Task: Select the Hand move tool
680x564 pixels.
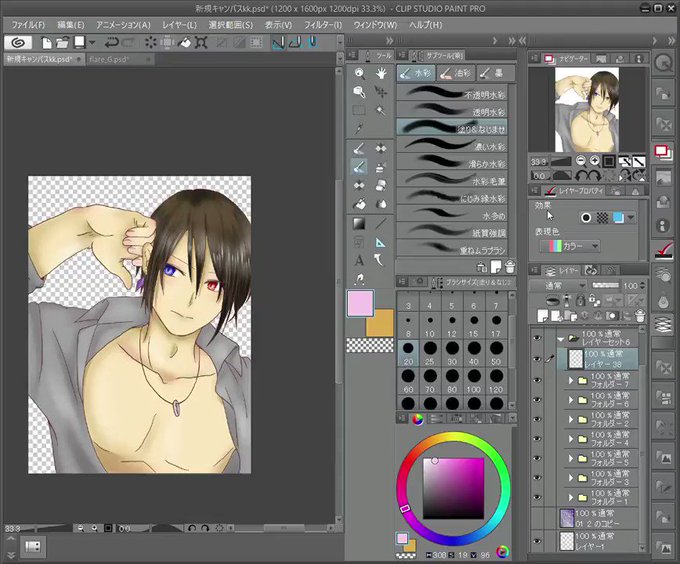Action: click(x=381, y=73)
